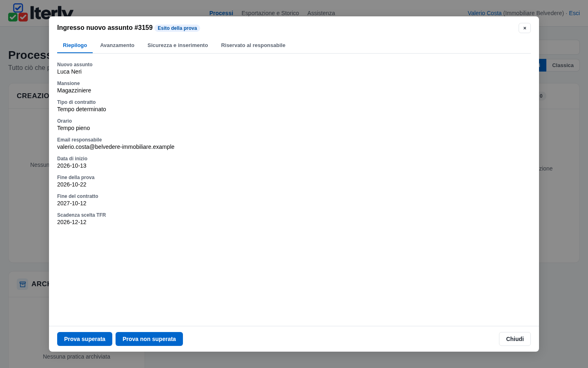Click the Chiudi button

(x=515, y=339)
